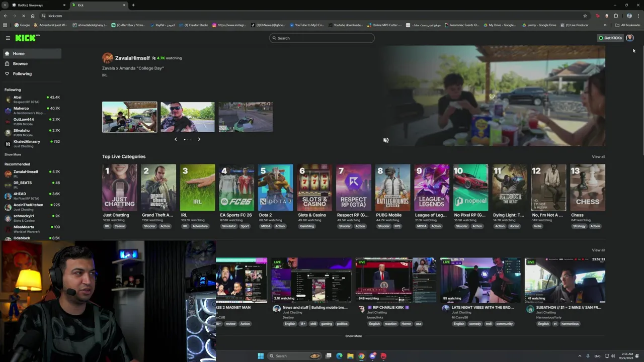This screenshot has width=644, height=362.
Task: Open 4HEAD recommended channel avatar
Action: [8, 196]
